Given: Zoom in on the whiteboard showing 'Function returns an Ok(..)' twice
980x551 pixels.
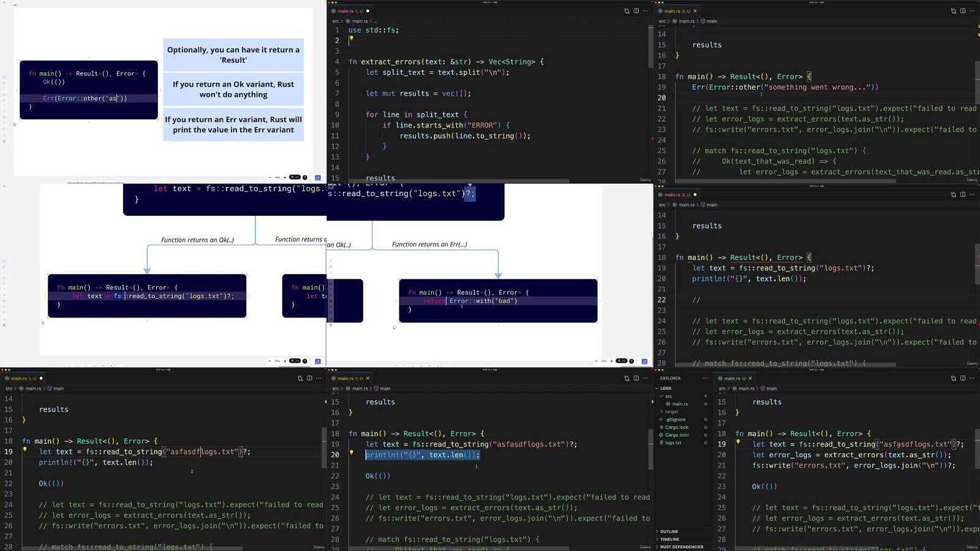Looking at the screenshot, I should click(x=285, y=361).
